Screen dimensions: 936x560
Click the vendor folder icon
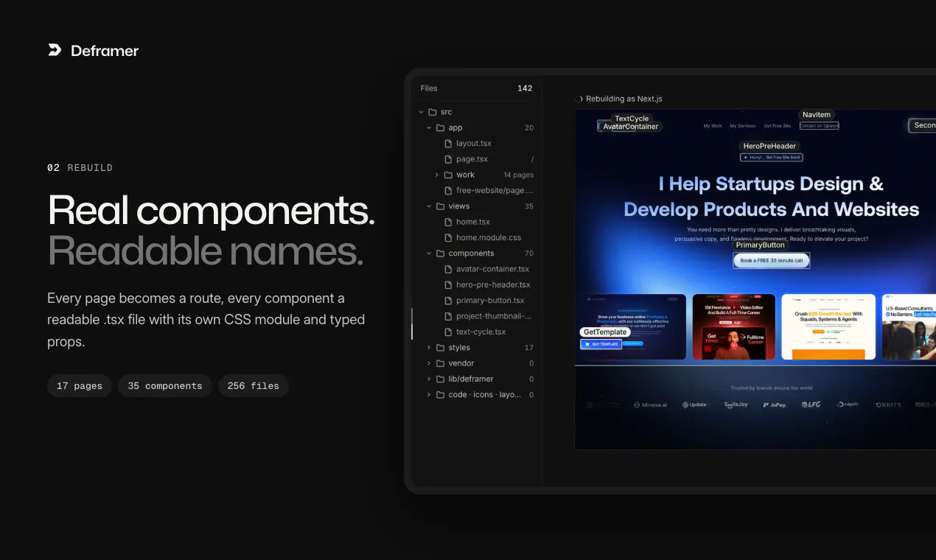440,363
